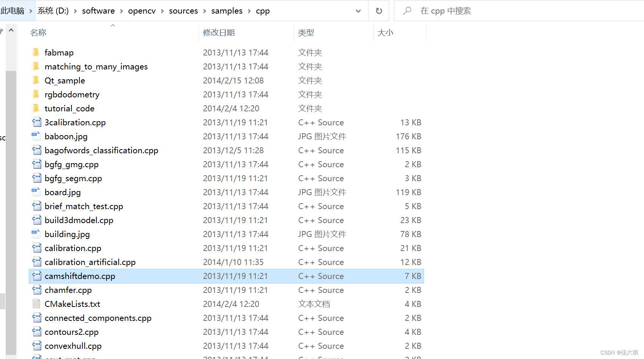This screenshot has width=644, height=359.
Task: Select the camshiftdemo.cpp file name
Action: pos(80,276)
